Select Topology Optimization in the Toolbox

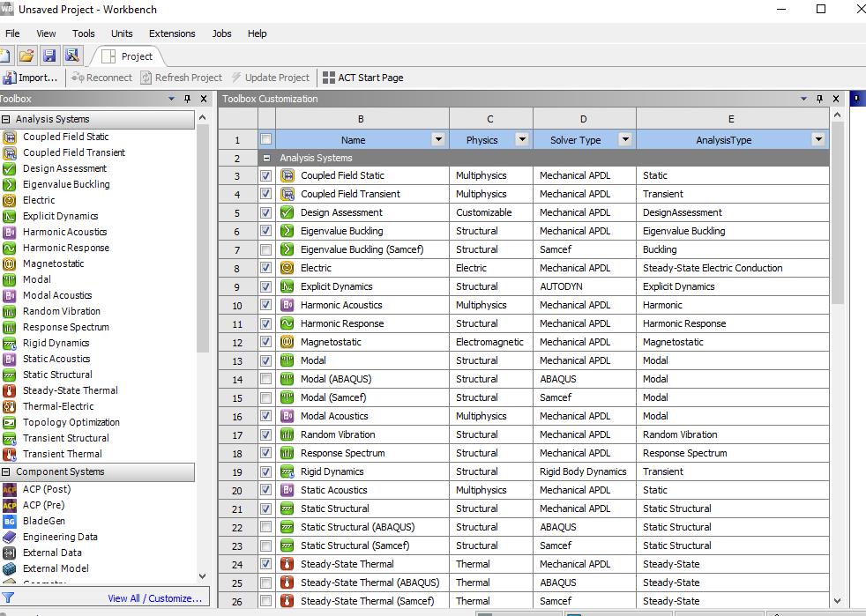click(71, 422)
